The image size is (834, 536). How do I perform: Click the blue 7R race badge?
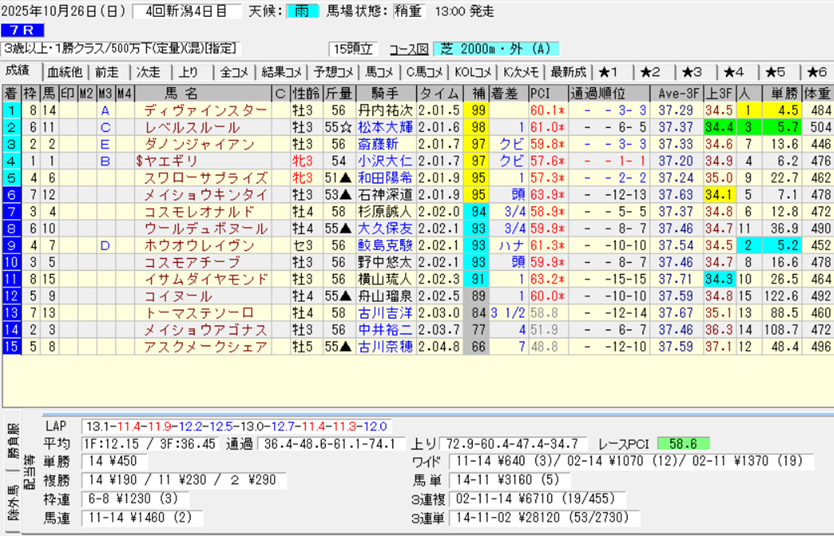[x=24, y=29]
